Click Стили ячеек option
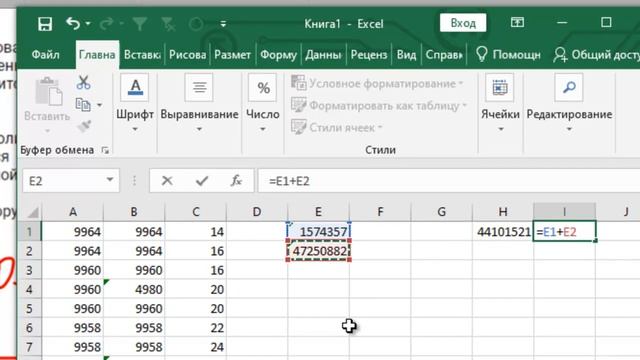The image size is (640, 360). coord(337,127)
